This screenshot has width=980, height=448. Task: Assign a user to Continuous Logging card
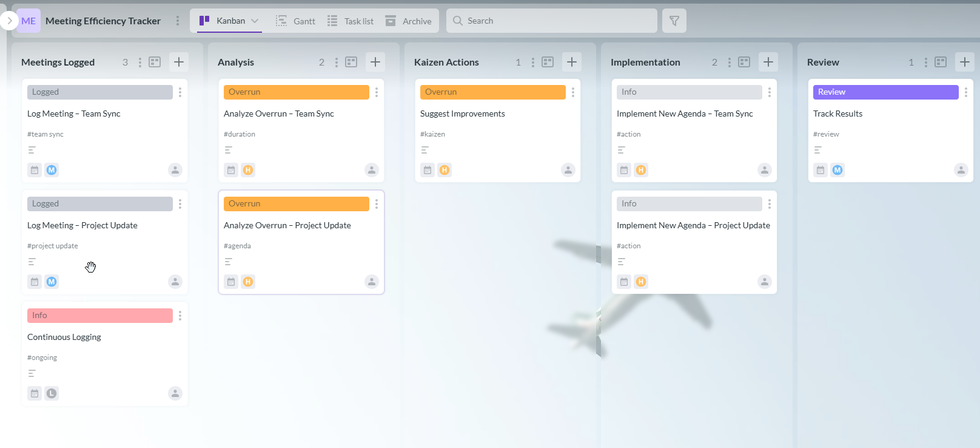175,393
